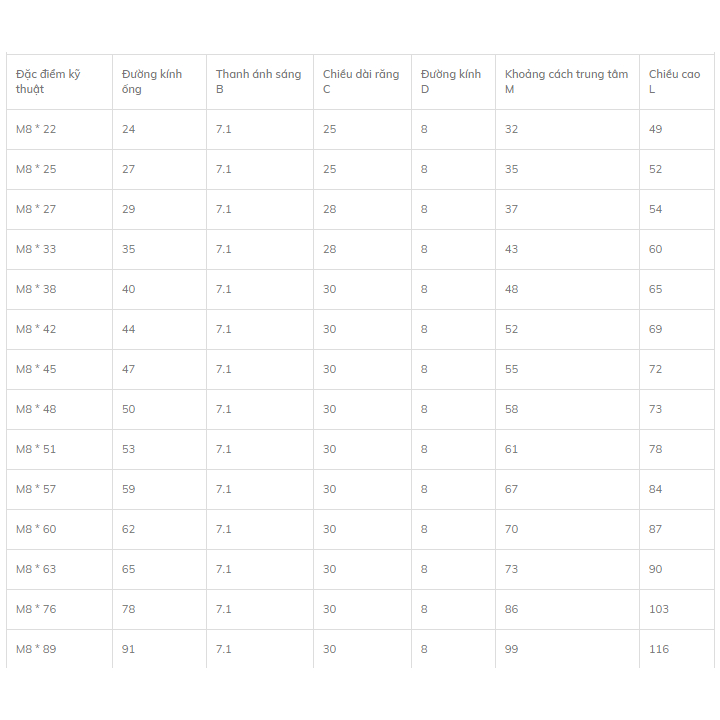The height and width of the screenshot is (720, 720).
Task: Click center distance 52 in M8 * 42 row
Action: (512, 329)
